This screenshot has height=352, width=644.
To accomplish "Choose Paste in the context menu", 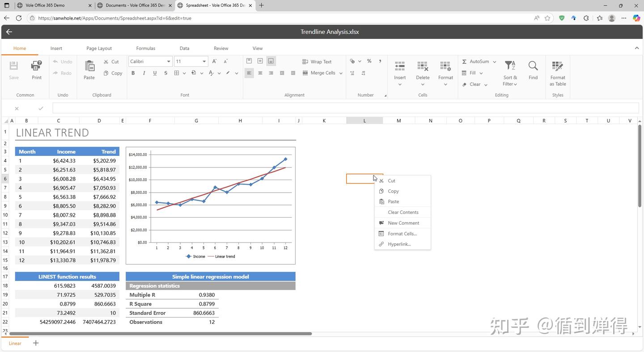I will pos(402,201).
